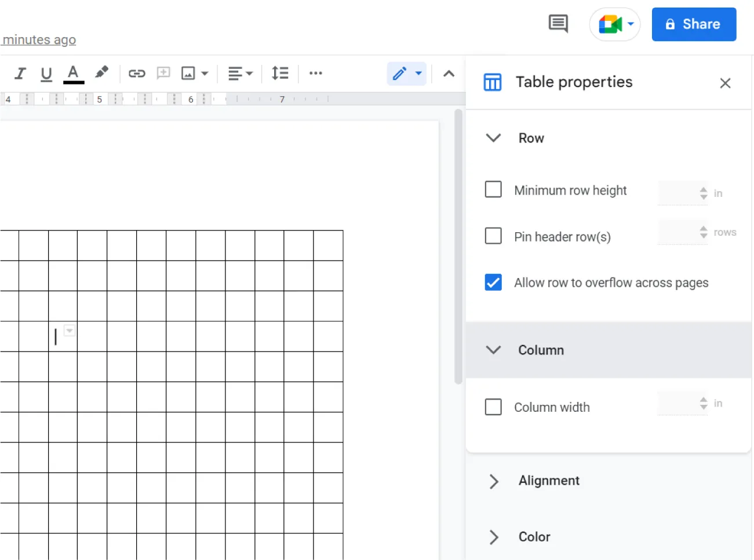Expand the Color section
The width and height of the screenshot is (754, 560).
[x=493, y=537]
